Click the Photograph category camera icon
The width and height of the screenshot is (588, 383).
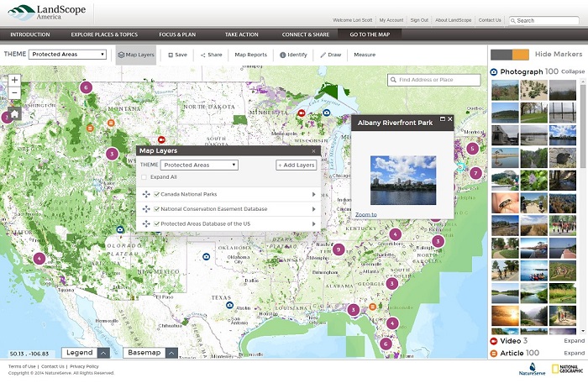coord(494,71)
